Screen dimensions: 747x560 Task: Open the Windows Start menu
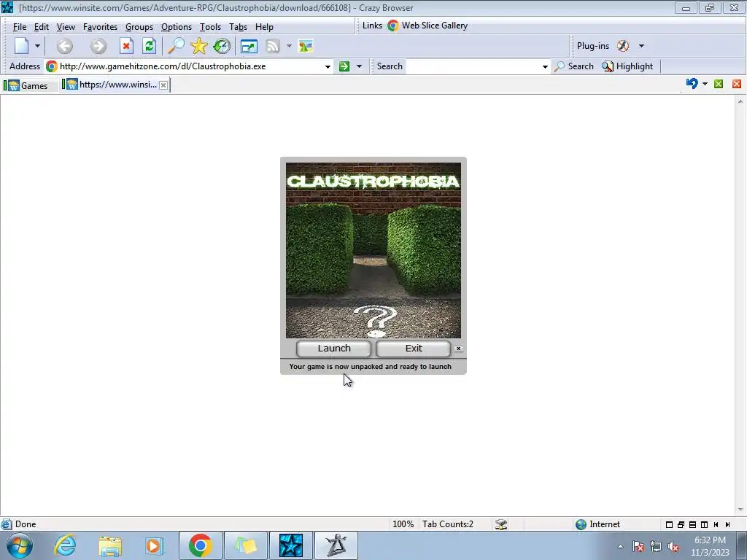(x=20, y=545)
